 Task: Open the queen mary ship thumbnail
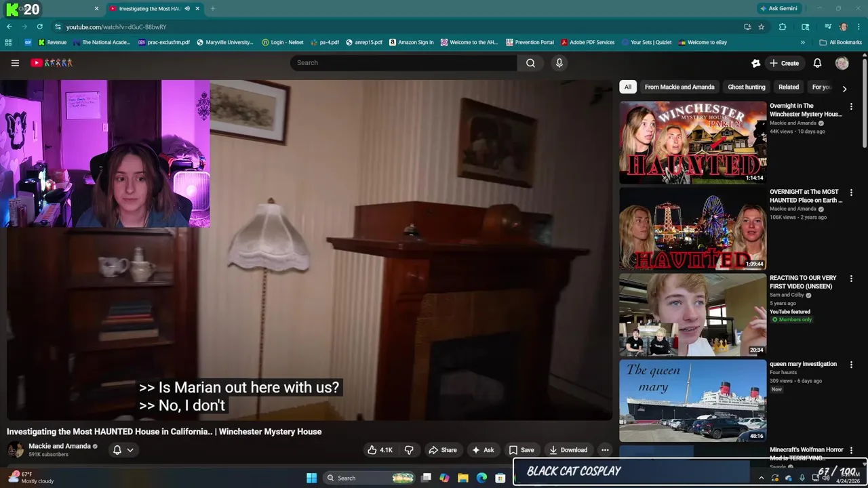tap(693, 401)
